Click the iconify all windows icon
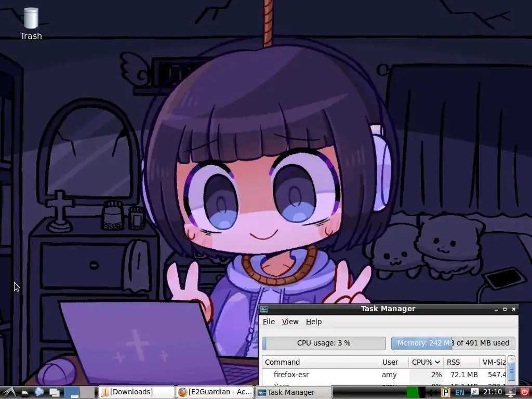Screen dimensions: 532x399 point(54,393)
